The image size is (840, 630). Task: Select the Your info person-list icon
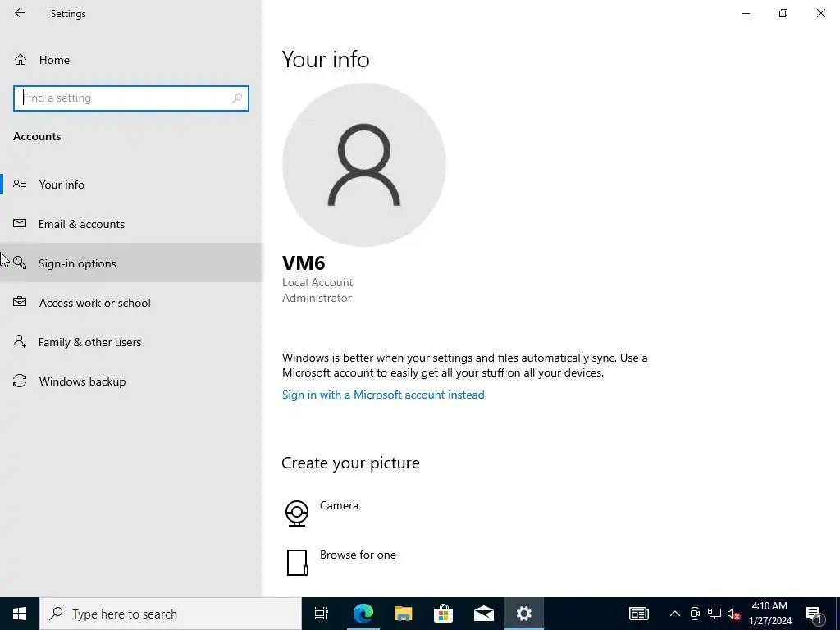pos(20,184)
